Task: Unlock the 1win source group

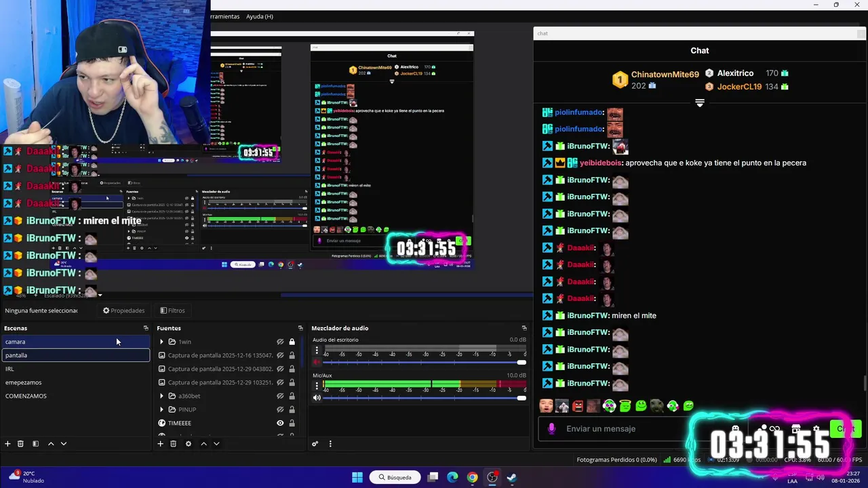Action: [292, 342]
